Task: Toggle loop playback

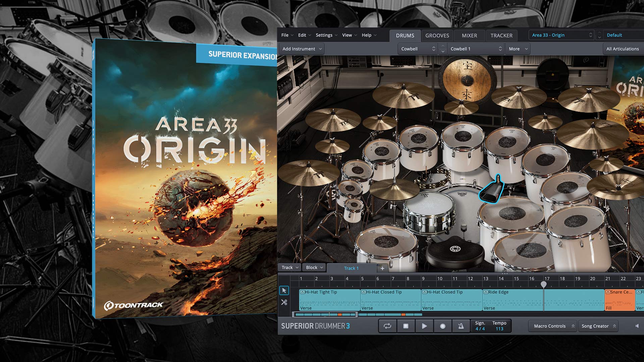Action: pos(387,326)
